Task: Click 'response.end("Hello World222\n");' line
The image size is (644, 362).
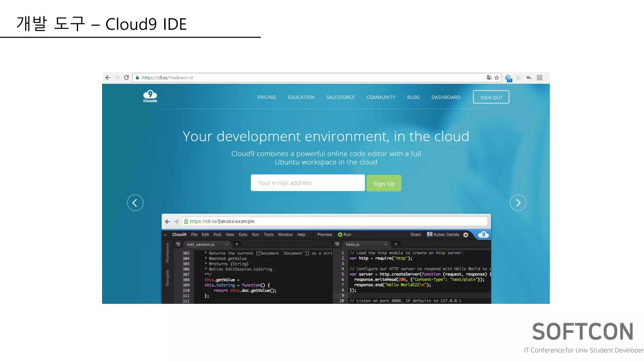Action: pos(393,285)
